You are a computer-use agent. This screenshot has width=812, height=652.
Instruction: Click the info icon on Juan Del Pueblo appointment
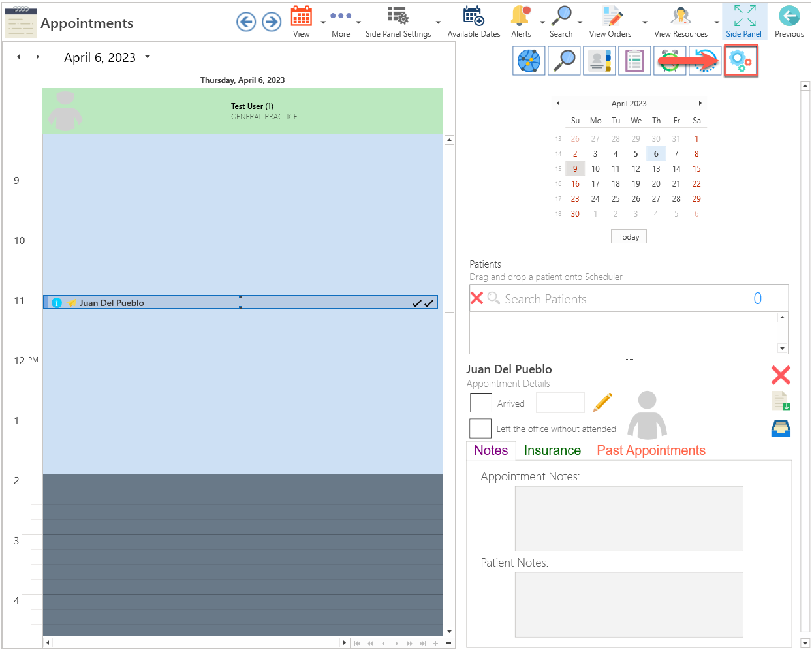coord(57,303)
